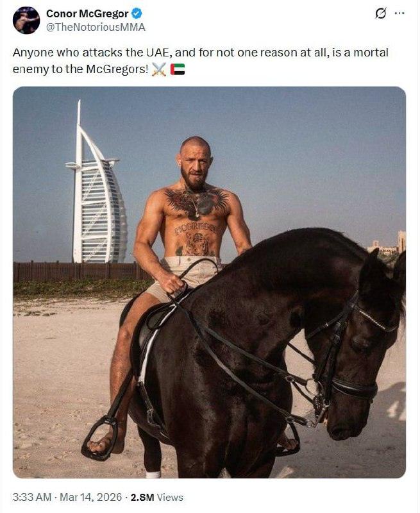The width and height of the screenshot is (420, 513).
Task: Open the 2.8M Views count
Action: [156, 498]
